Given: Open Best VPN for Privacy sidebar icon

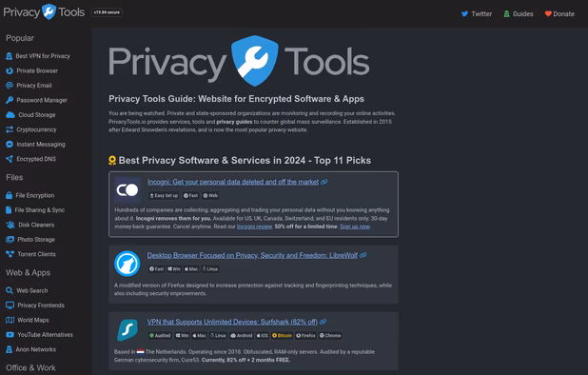Looking at the screenshot, I should 9,56.
